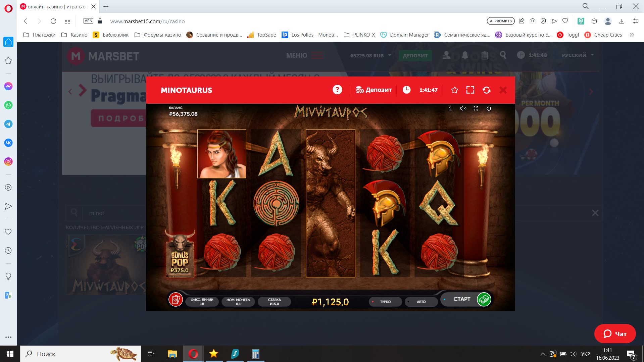The height and width of the screenshot is (362, 644).
Task: Change the bet amount setting
Action: [274, 302]
